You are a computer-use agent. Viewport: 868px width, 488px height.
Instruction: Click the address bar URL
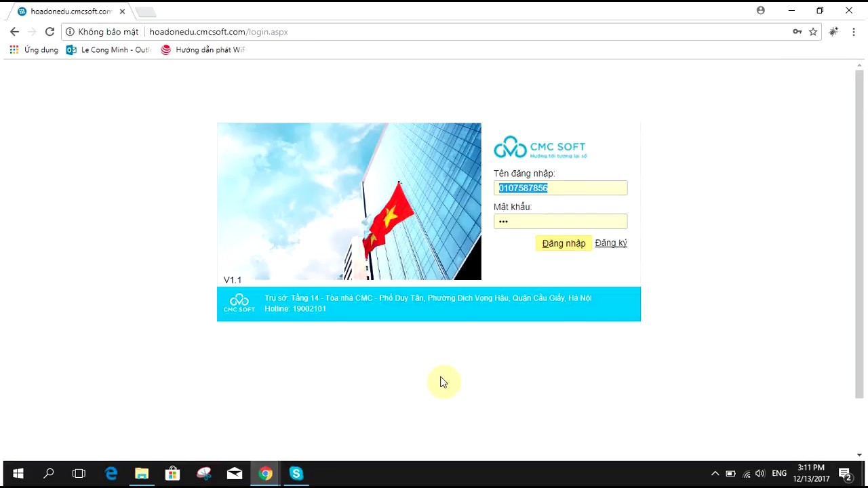(218, 32)
